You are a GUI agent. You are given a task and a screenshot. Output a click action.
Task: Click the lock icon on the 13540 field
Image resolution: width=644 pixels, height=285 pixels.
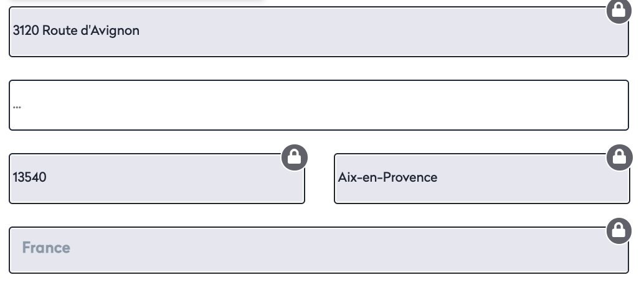tap(295, 157)
